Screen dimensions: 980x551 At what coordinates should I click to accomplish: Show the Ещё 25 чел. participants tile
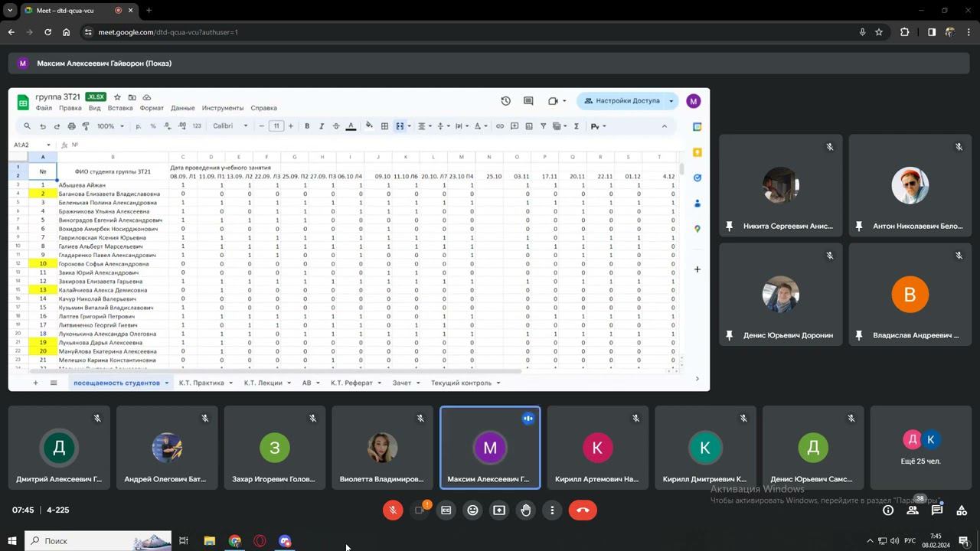click(921, 448)
